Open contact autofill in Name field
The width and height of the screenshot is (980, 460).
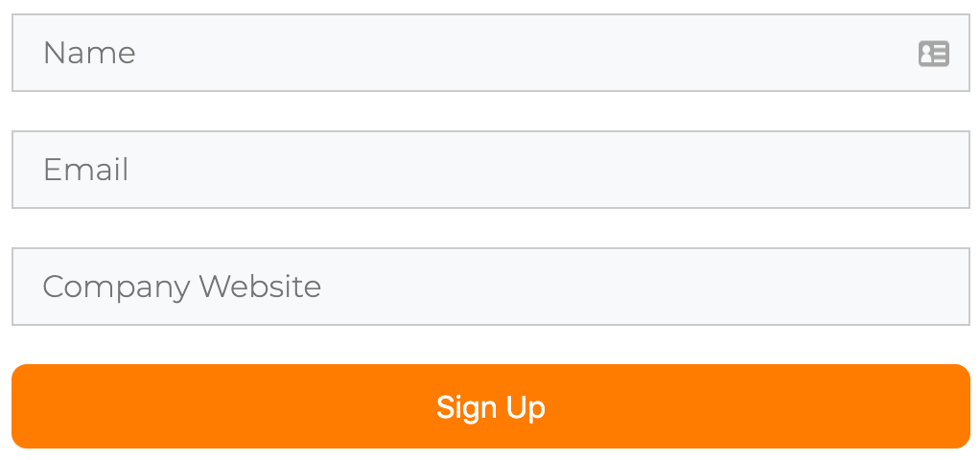(x=934, y=53)
